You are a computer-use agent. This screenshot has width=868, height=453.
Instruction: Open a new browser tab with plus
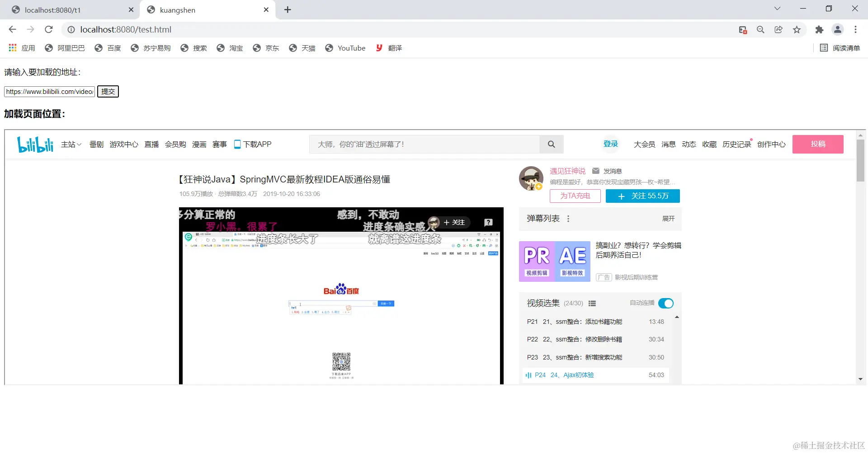(x=288, y=9)
